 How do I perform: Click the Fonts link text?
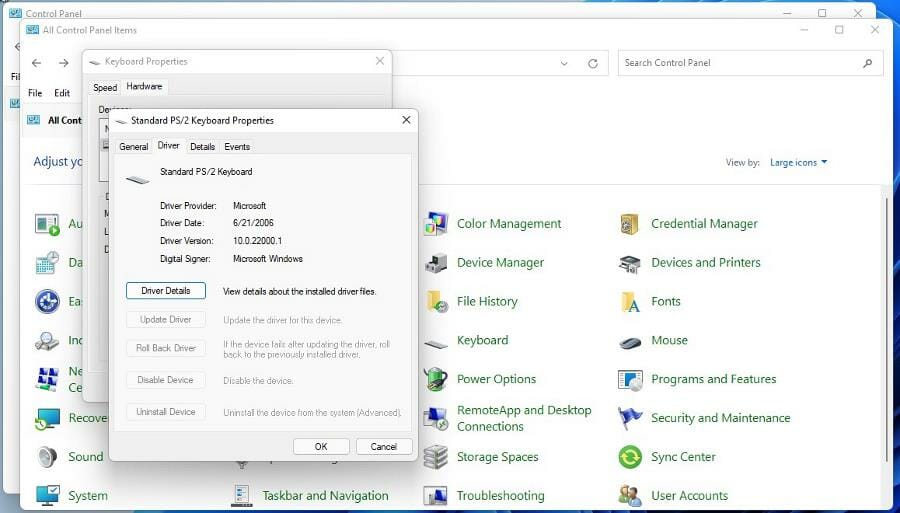point(666,302)
